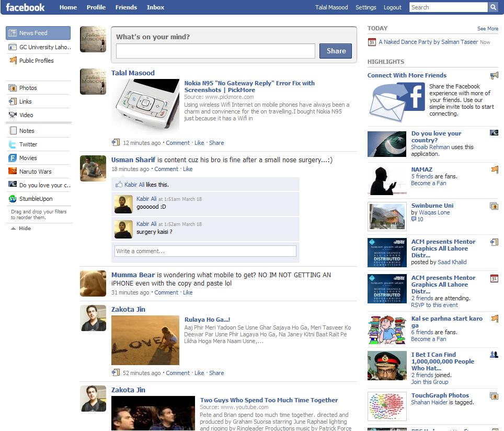Open the LOVE sand writing thumbnail
Screen dimensions: 504x431
pos(145,340)
